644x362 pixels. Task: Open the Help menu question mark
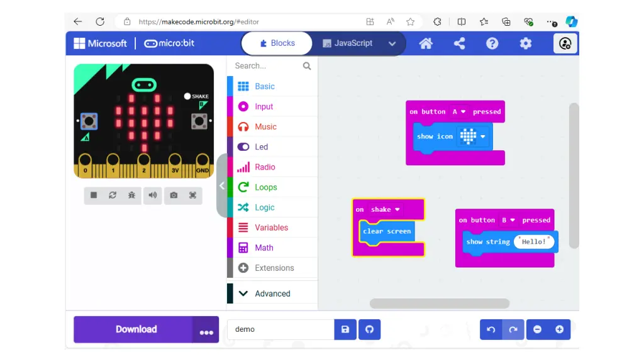(x=492, y=43)
